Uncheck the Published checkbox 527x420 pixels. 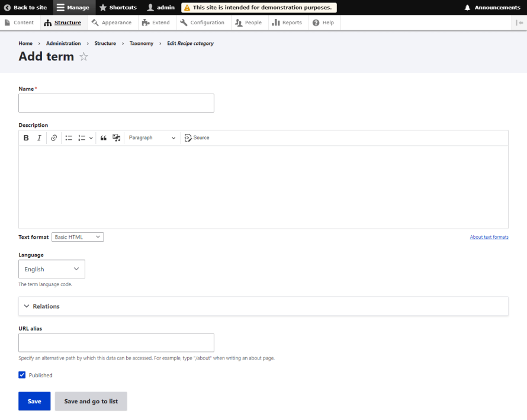pos(22,375)
